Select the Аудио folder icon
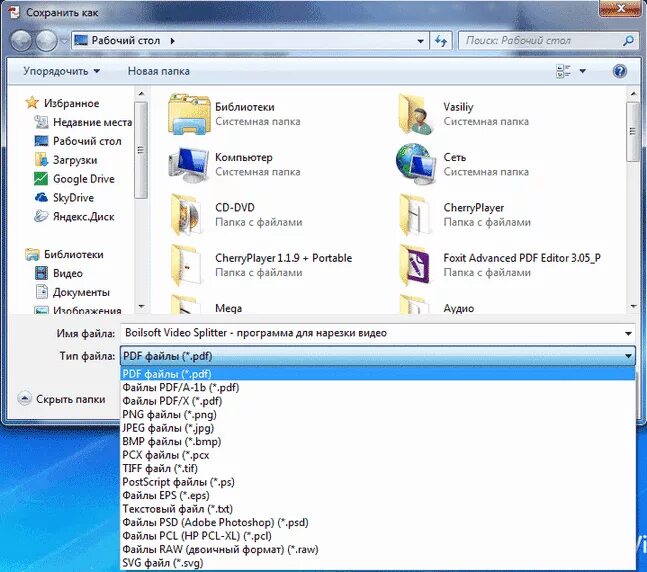647x572 pixels. [x=416, y=305]
